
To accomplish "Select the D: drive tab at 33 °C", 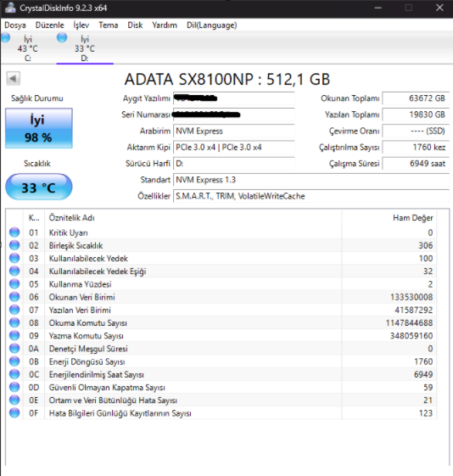I will pyautogui.click(x=85, y=48).
